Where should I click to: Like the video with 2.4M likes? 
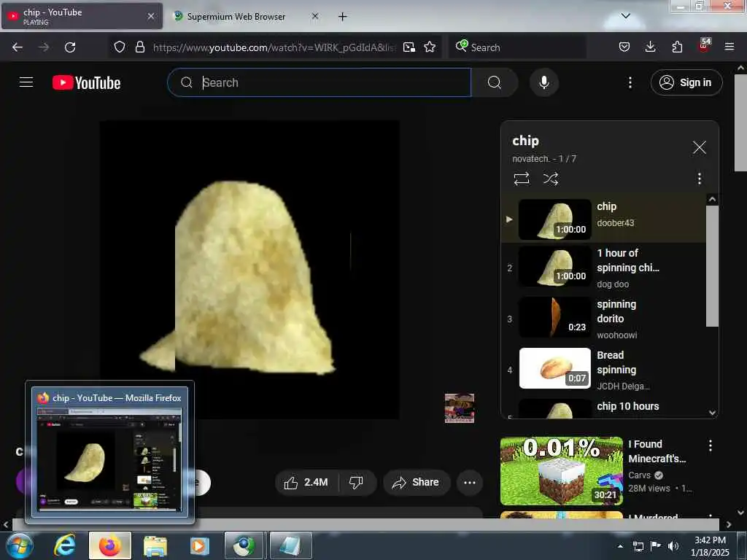coord(306,483)
